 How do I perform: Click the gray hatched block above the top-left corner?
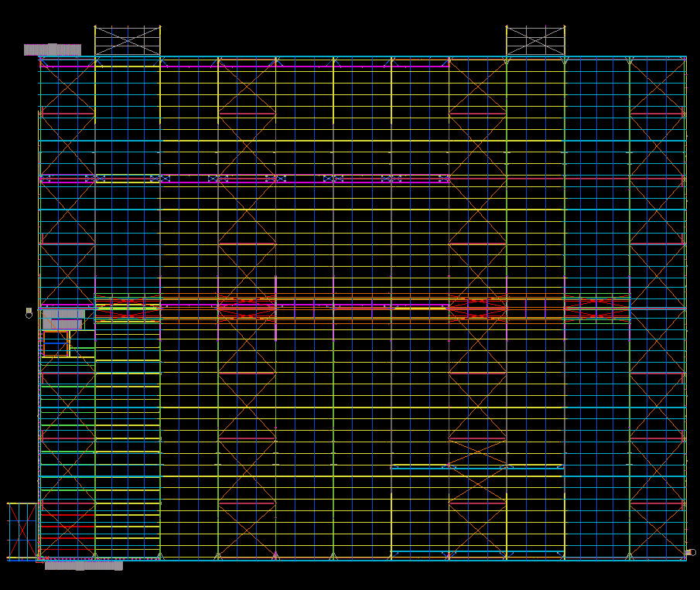[52, 49]
